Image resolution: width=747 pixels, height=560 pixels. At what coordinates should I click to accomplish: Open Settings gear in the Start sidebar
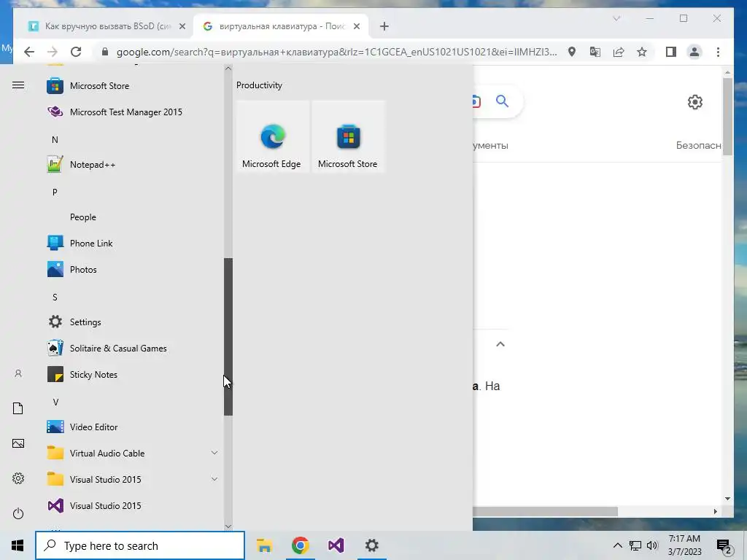(18, 478)
